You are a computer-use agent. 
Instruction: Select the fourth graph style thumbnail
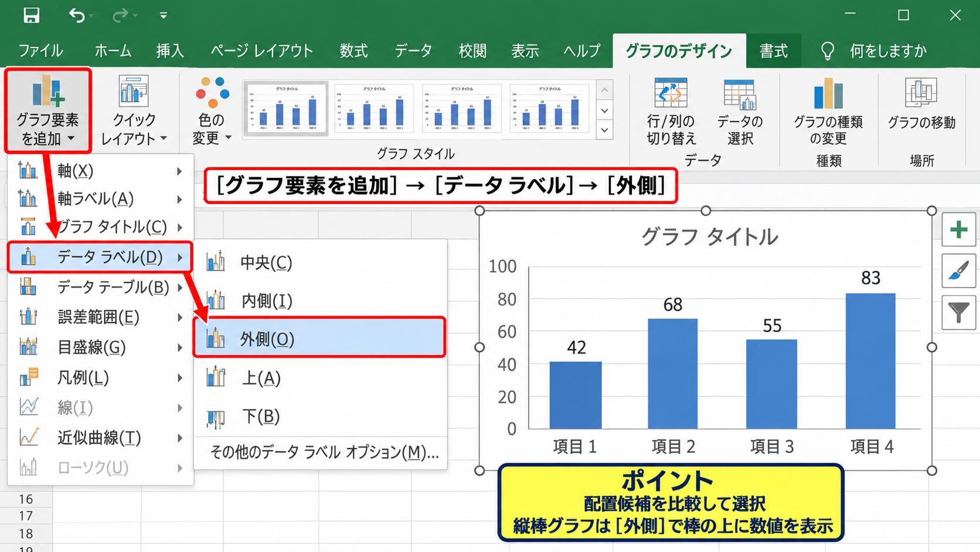pyautogui.click(x=550, y=108)
